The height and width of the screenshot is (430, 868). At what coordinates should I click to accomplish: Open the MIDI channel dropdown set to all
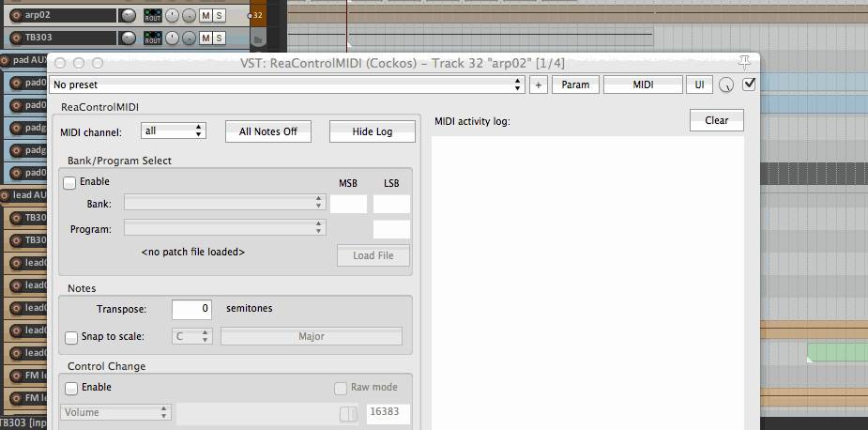(174, 131)
